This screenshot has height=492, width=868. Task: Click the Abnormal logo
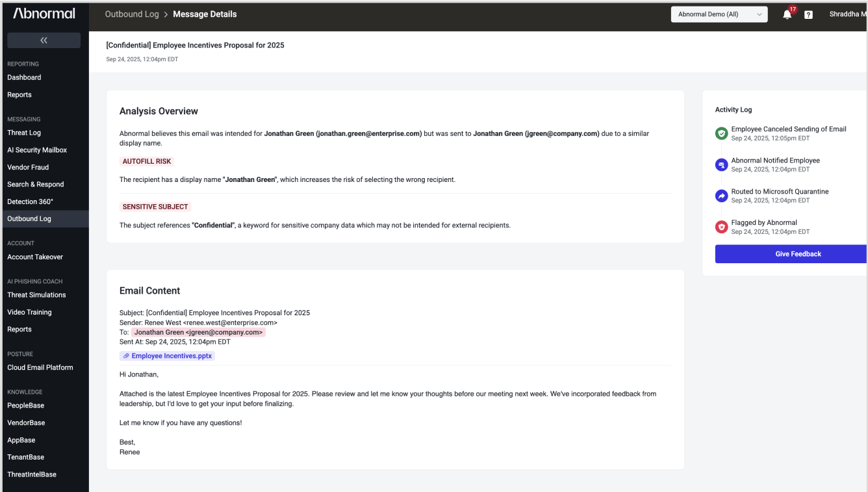click(x=44, y=14)
